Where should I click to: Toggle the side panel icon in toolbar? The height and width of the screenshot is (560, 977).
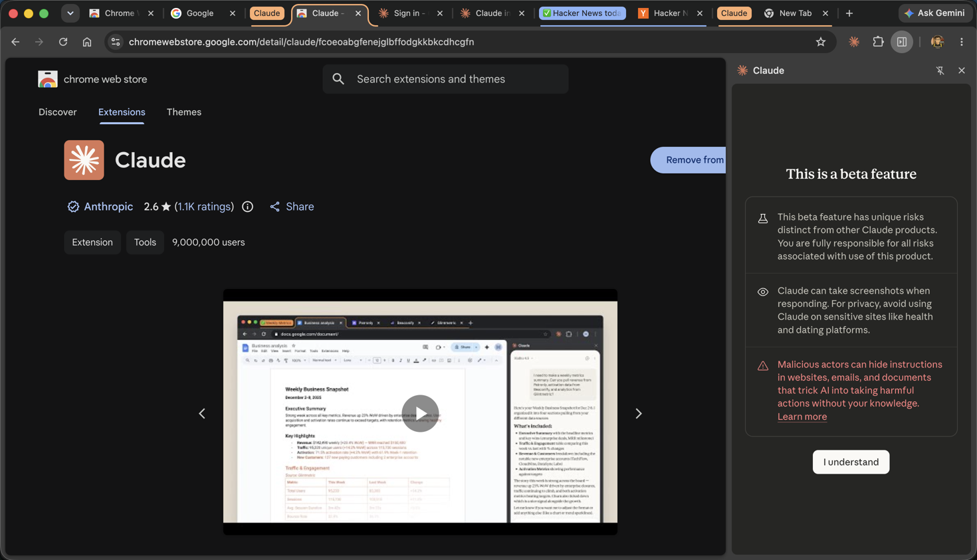click(x=902, y=42)
